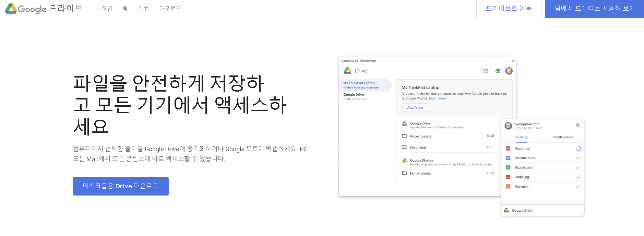Screen dimensions: 644x236
Task: Open the 팀 navigation item
Action: (125, 9)
